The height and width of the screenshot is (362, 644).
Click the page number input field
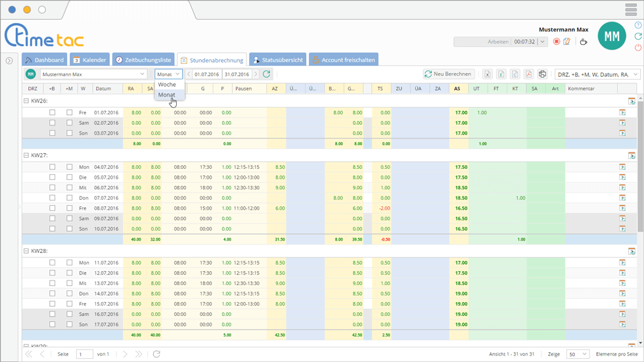85,354
